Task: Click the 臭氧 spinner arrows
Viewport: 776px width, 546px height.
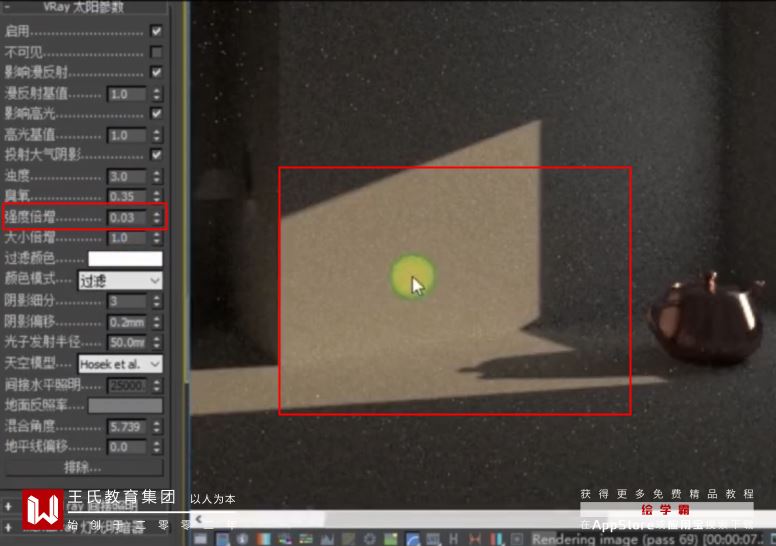Action: pos(156,197)
